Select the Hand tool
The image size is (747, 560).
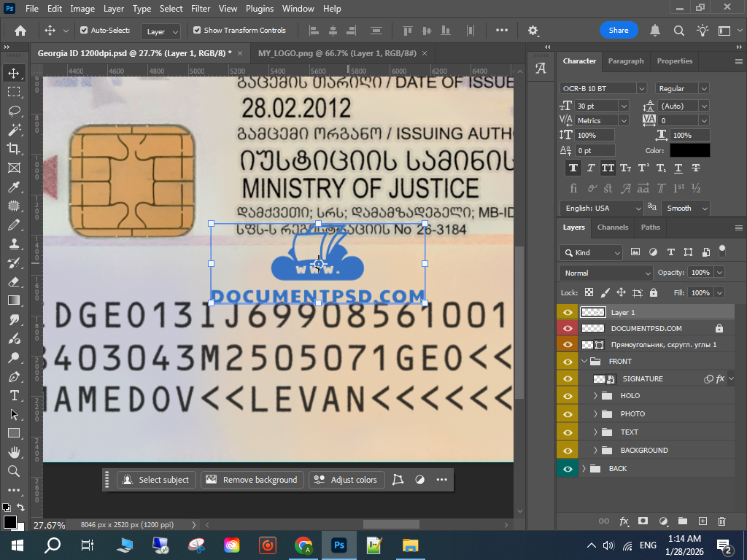point(13,452)
